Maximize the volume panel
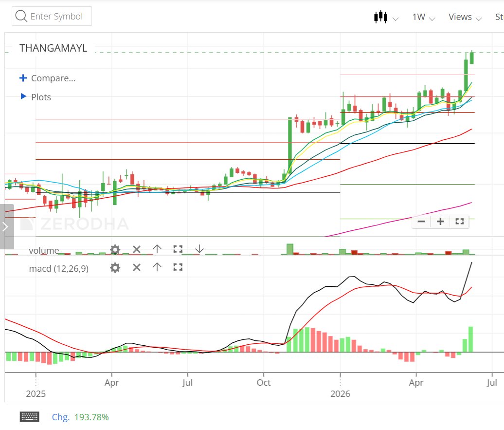This screenshot has height=430, width=504. 178,249
